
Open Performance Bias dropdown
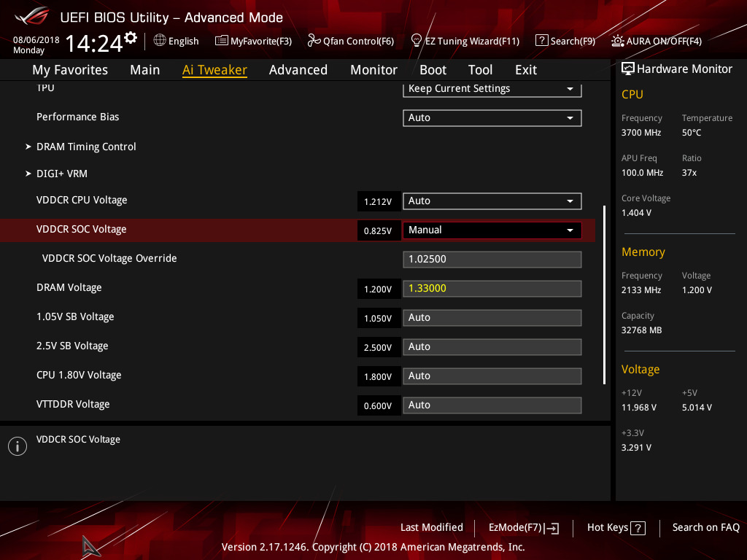pos(492,118)
